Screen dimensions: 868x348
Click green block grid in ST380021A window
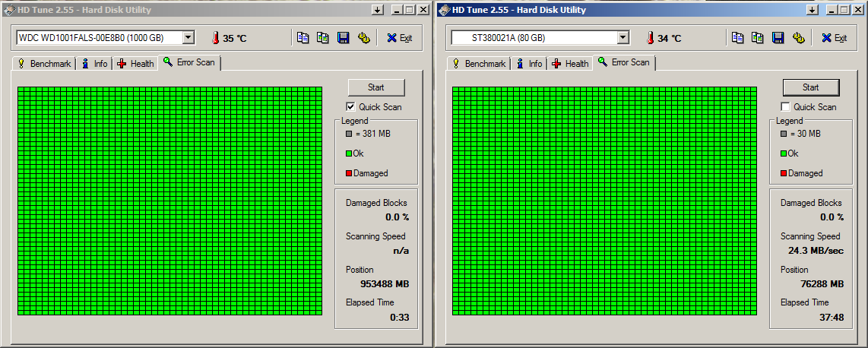604,201
